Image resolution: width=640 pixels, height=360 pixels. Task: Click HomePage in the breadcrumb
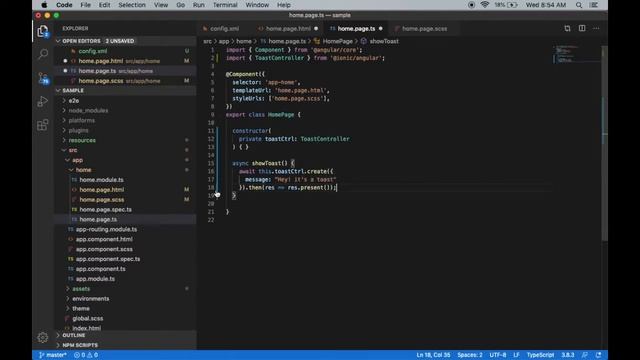tap(337, 41)
